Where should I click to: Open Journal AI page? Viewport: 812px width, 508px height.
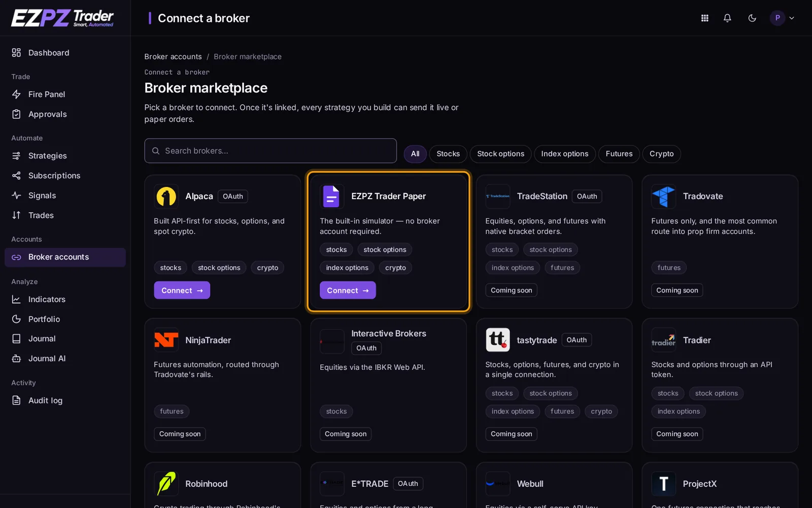pyautogui.click(x=65, y=359)
